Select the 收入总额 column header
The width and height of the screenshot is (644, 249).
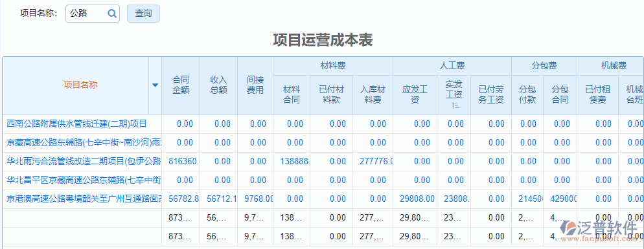tap(218, 85)
